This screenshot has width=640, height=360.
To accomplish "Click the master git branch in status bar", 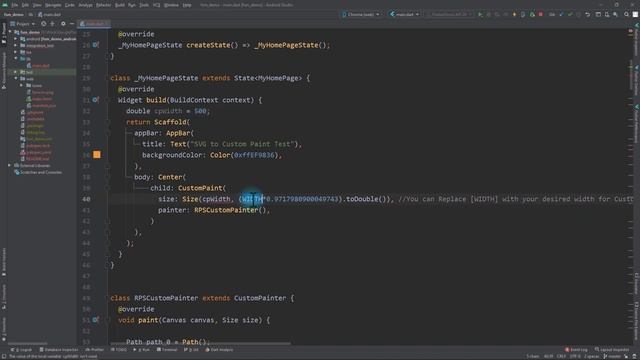I will 612,356.
